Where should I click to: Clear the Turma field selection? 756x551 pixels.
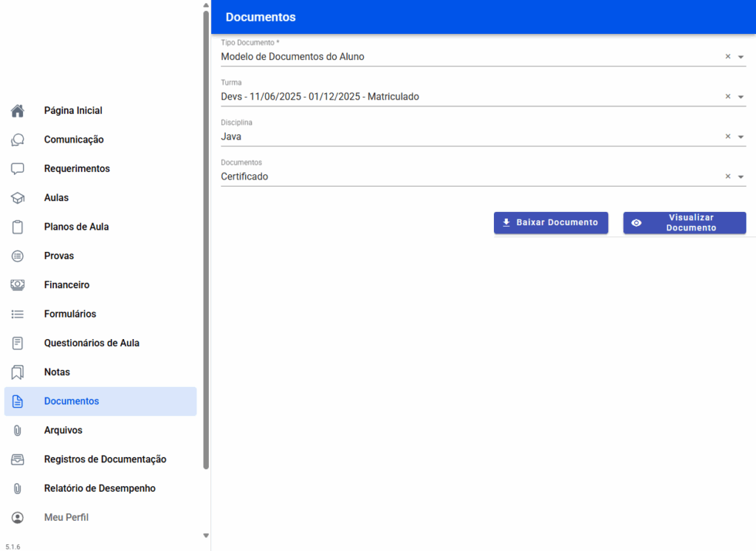[727, 96]
